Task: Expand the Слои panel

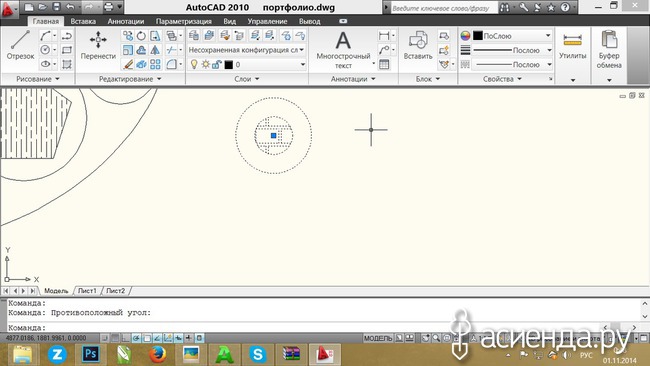Action: (247, 79)
